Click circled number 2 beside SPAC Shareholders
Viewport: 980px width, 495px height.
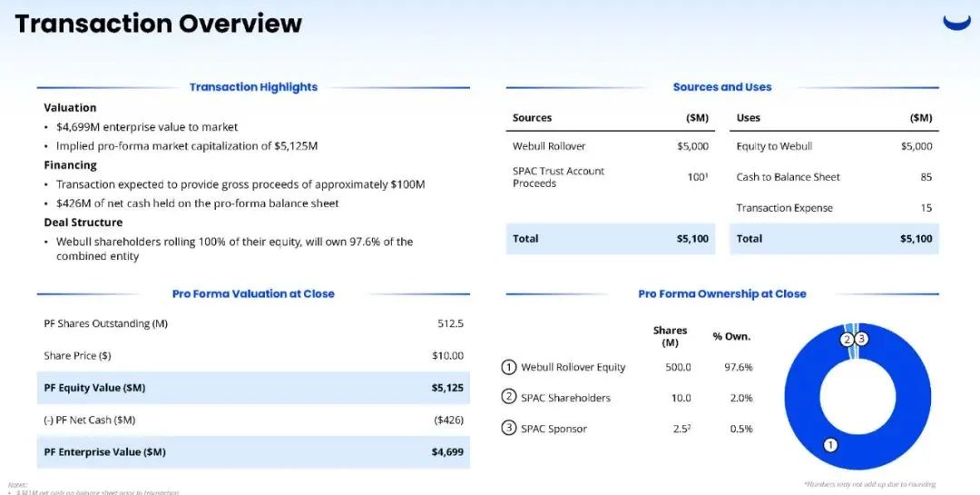(x=509, y=398)
